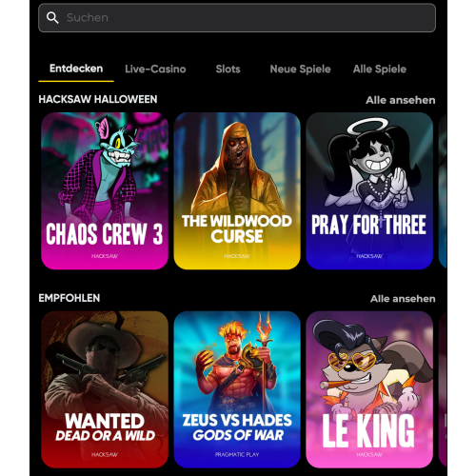The height and width of the screenshot is (476, 476).
Task: Launch The Wildwood Curse game
Action: (x=237, y=190)
